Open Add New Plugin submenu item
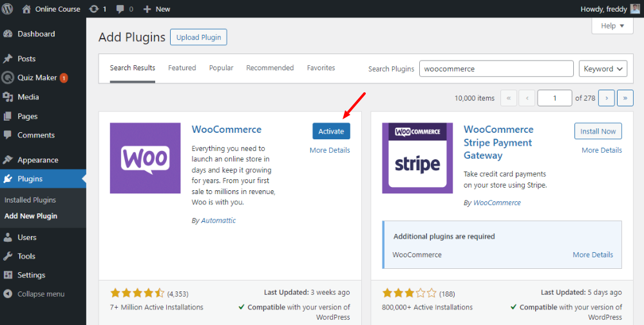 point(31,216)
